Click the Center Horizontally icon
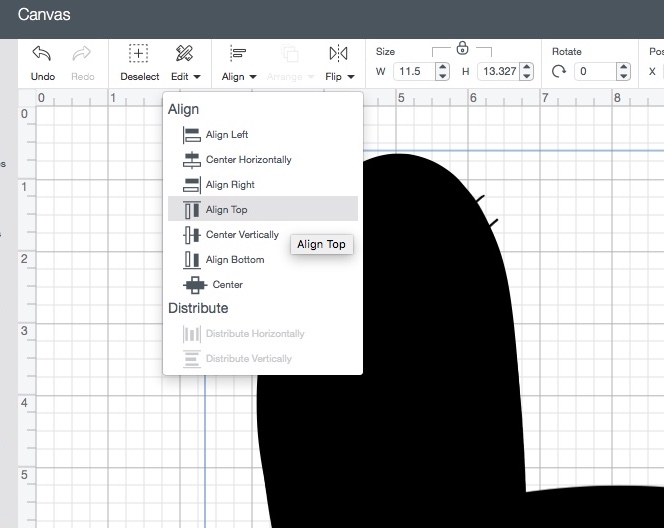Image resolution: width=664 pixels, height=528 pixels. click(x=191, y=160)
